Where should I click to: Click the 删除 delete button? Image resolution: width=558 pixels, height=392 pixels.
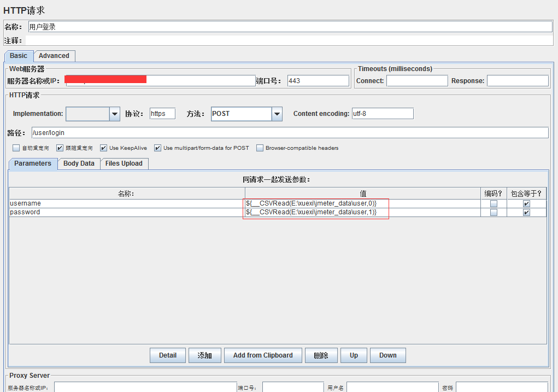[321, 355]
